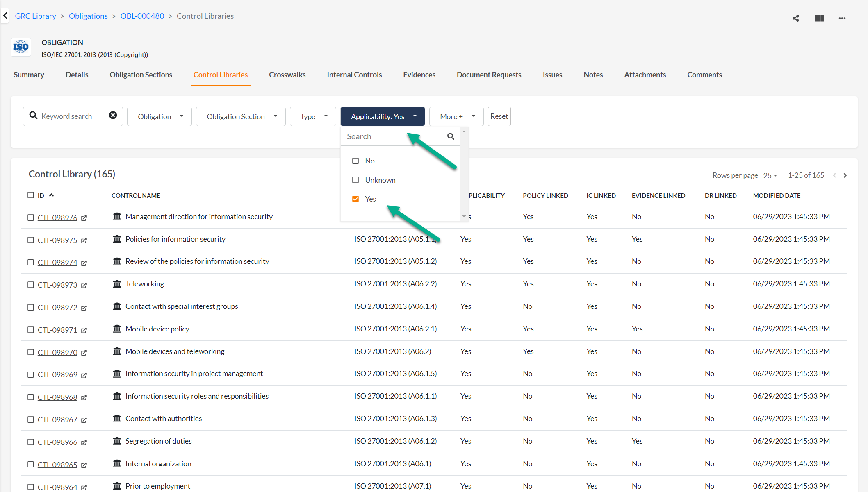
Task: Clear keyword search with the X icon
Action: [113, 116]
